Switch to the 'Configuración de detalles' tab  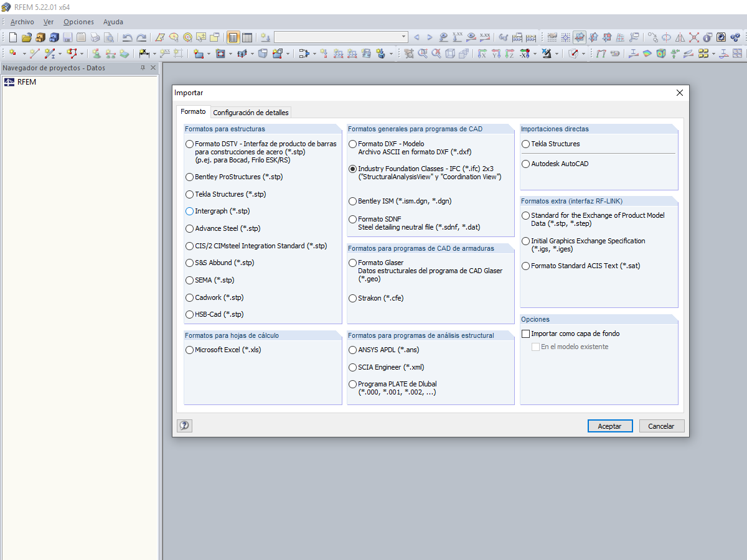[251, 113]
